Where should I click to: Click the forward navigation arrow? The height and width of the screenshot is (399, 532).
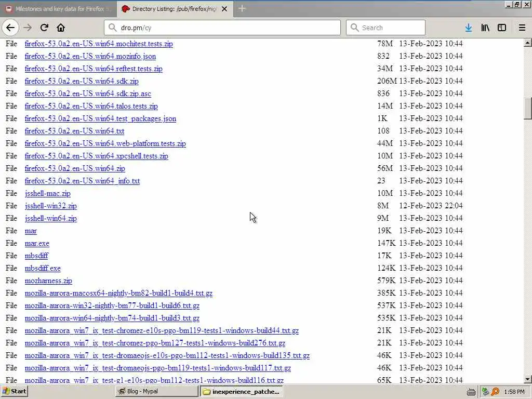28,28
